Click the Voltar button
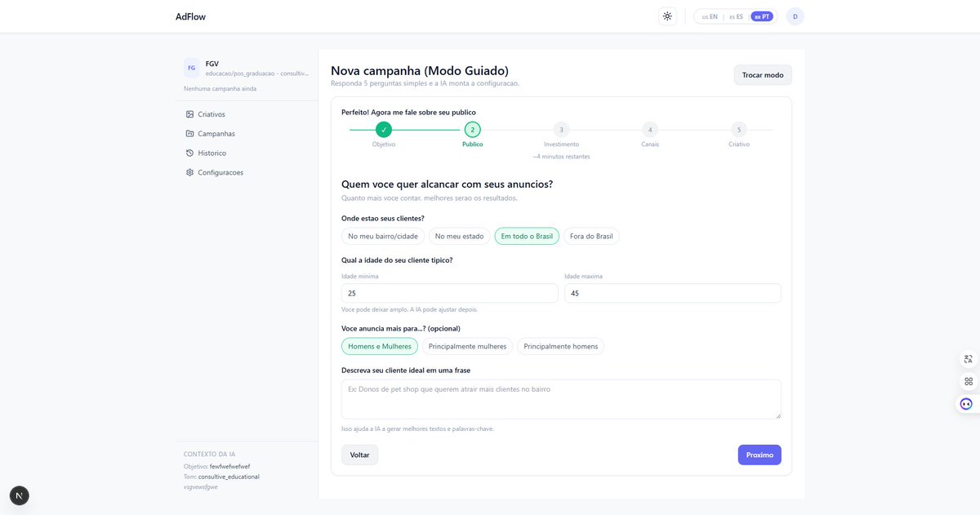The image size is (980, 515). tap(359, 455)
